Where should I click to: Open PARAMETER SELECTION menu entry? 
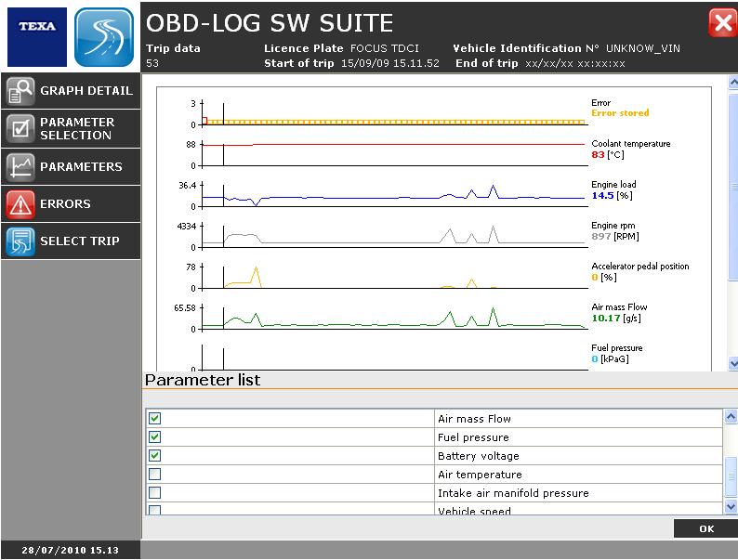71,128
